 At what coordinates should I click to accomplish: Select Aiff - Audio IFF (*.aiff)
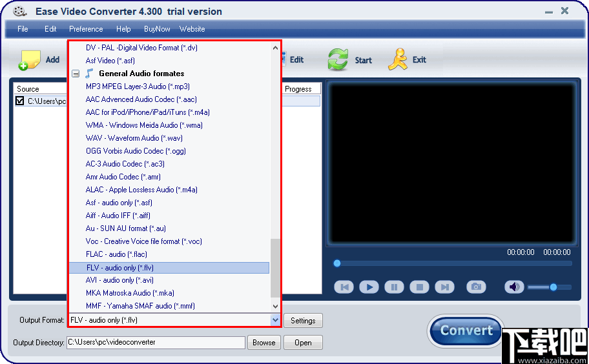point(118,216)
